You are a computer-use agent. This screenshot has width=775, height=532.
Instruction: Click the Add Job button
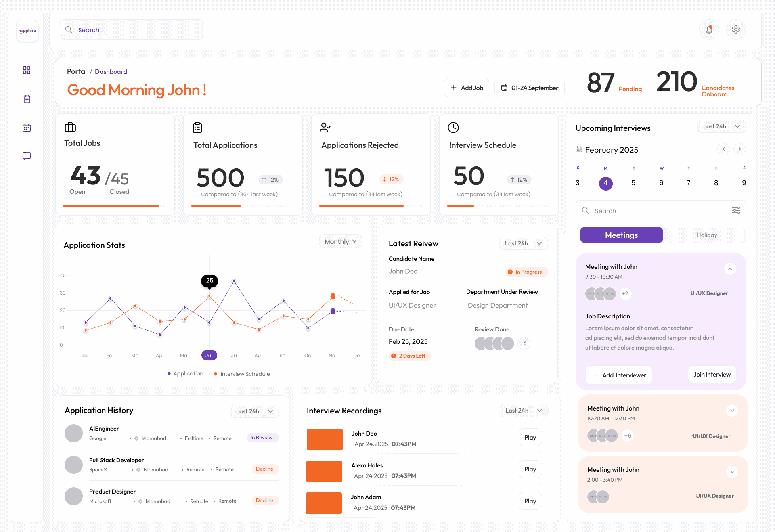click(466, 88)
